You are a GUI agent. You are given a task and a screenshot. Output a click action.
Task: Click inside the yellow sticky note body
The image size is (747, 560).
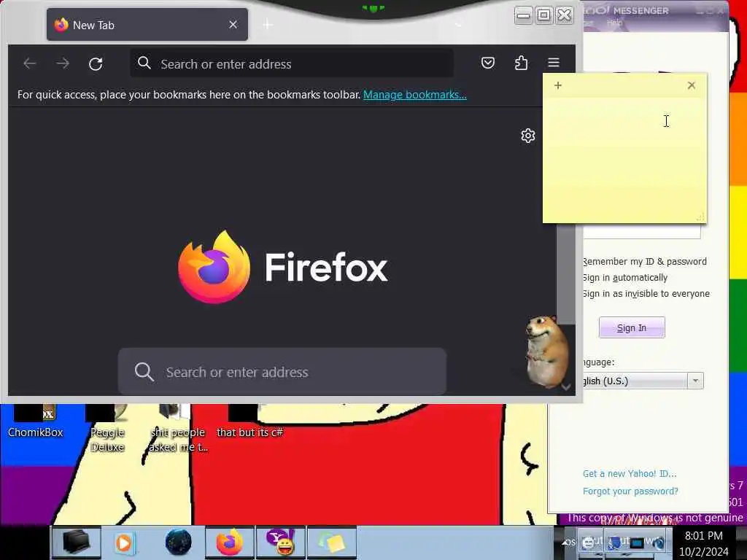pos(624,160)
